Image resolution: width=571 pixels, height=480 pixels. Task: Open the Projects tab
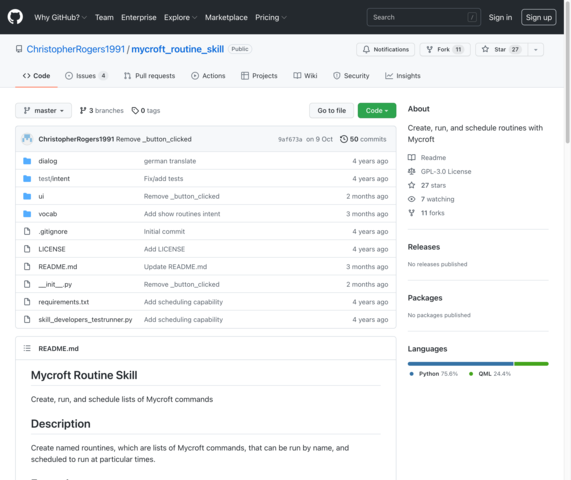[259, 76]
